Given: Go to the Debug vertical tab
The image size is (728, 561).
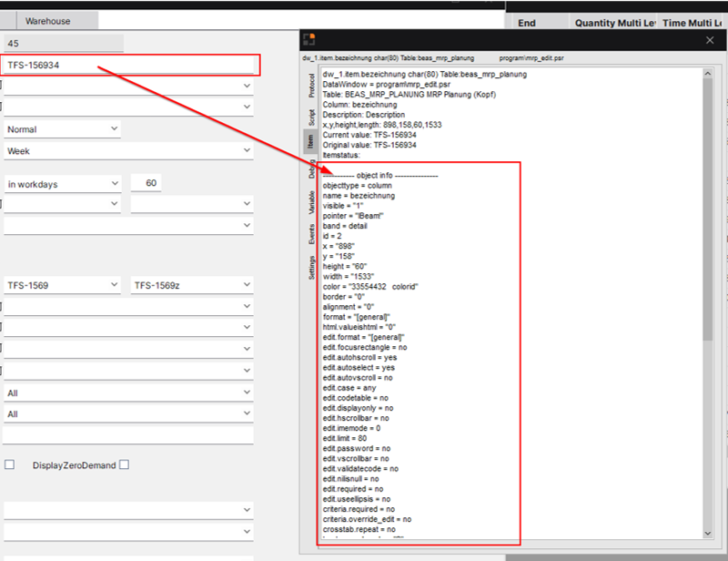Looking at the screenshot, I should [311, 169].
